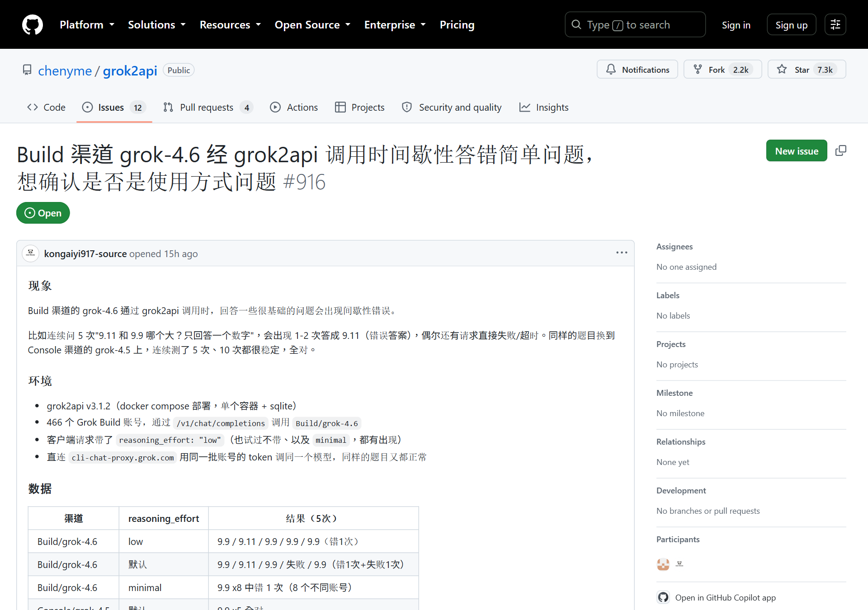Expand the Solutions menu
The width and height of the screenshot is (868, 610).
pyautogui.click(x=156, y=24)
